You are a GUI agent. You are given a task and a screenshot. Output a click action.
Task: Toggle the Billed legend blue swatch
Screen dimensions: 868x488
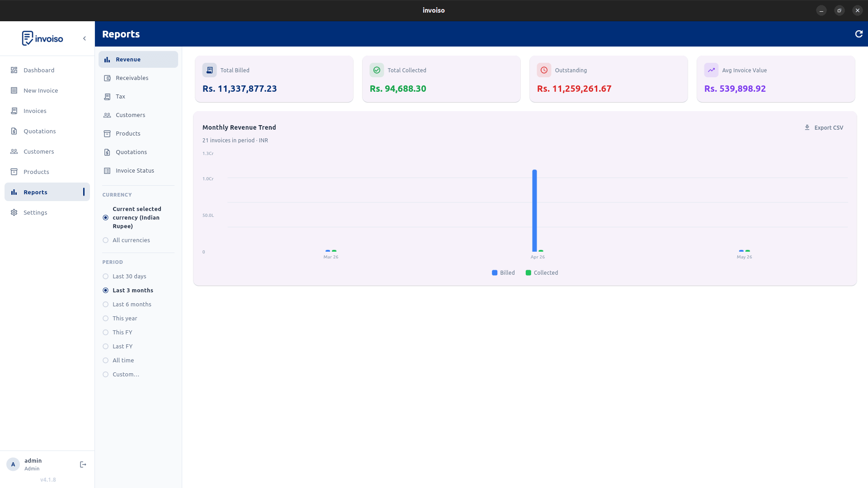click(495, 273)
